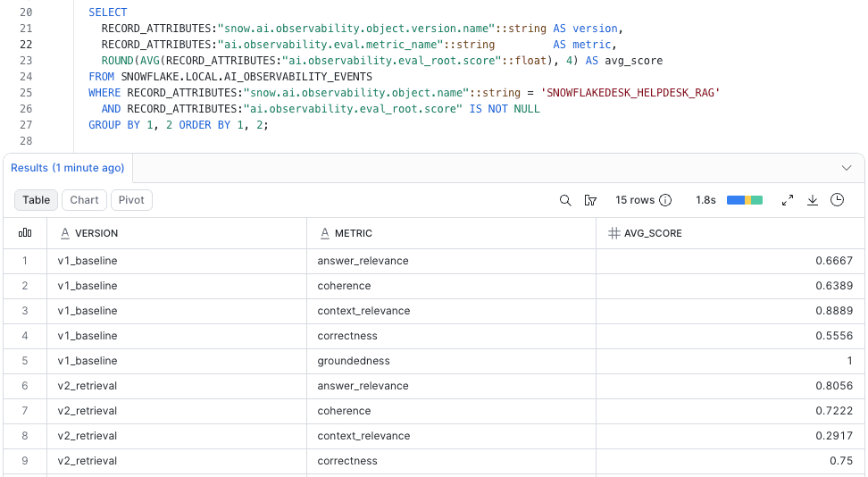Open the results filter icon

(x=590, y=200)
